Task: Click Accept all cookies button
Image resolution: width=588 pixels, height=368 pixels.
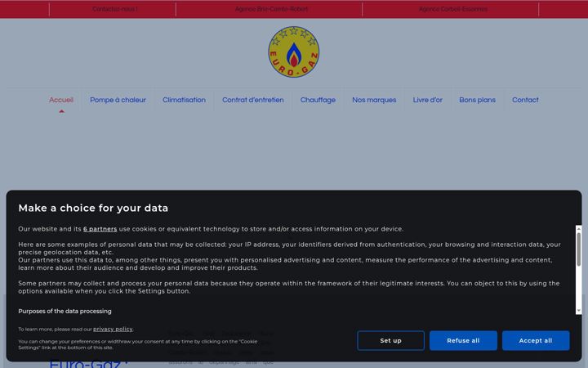Action: tap(536, 340)
